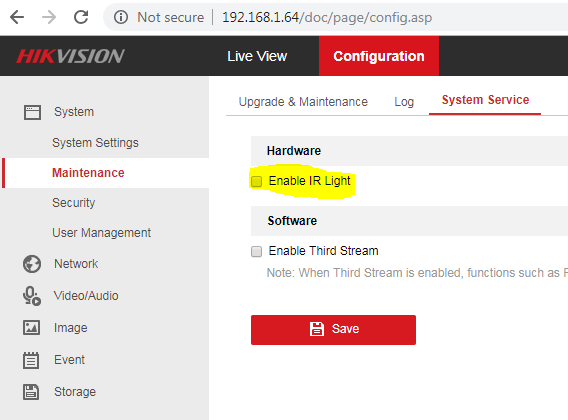Click the Image picture icon

point(32,328)
